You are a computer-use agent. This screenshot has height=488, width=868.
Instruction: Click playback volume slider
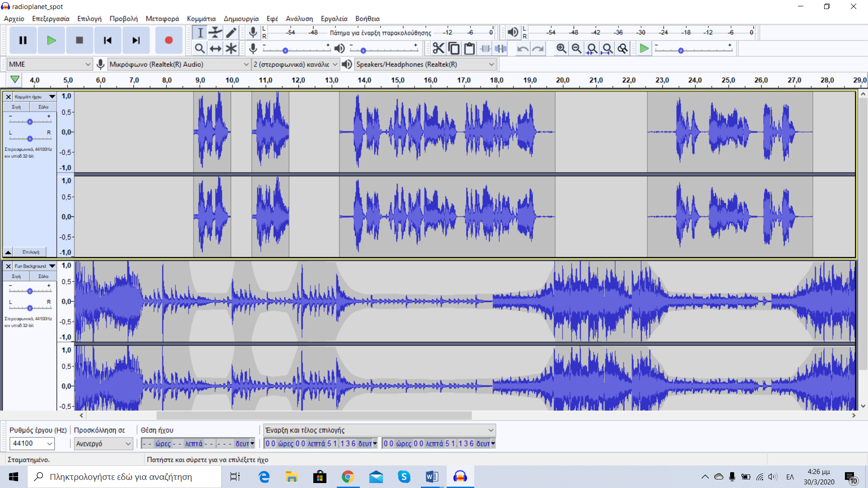(383, 50)
